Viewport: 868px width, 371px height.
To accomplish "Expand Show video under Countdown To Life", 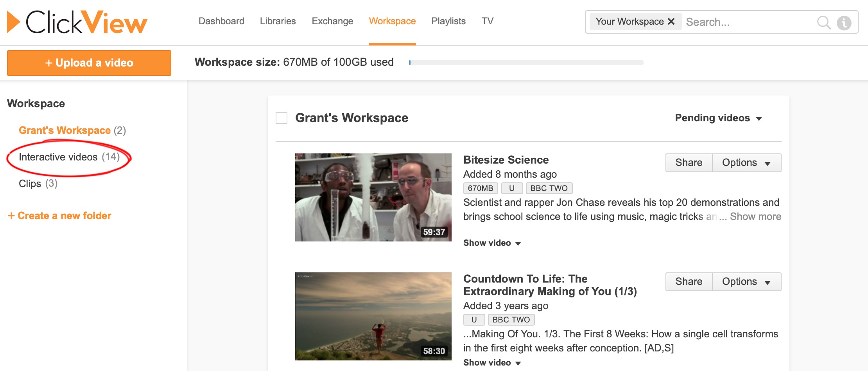I will pos(491,363).
